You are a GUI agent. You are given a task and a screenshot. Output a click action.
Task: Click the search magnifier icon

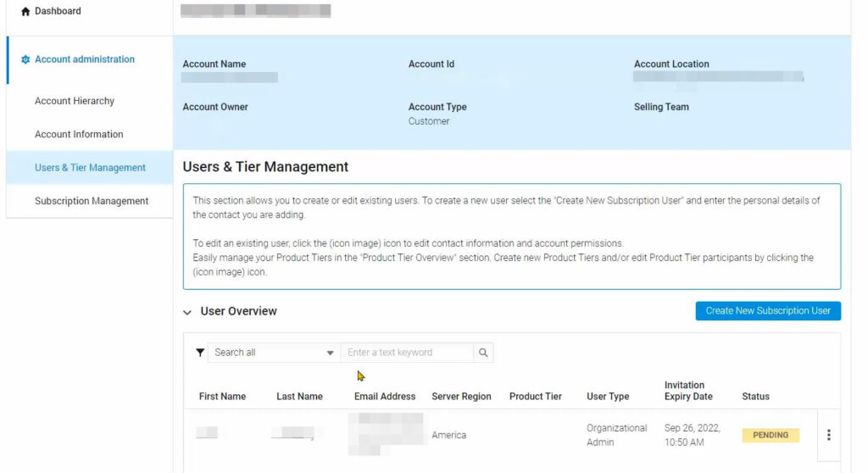[483, 353]
